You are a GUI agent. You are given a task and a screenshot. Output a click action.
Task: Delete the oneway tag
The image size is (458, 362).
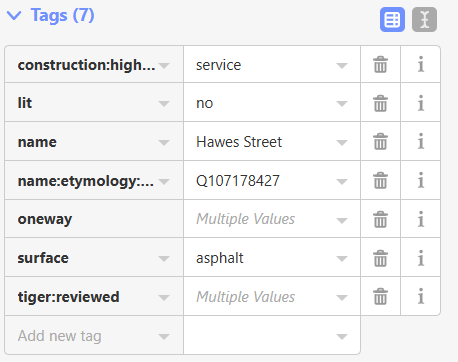[x=380, y=219]
